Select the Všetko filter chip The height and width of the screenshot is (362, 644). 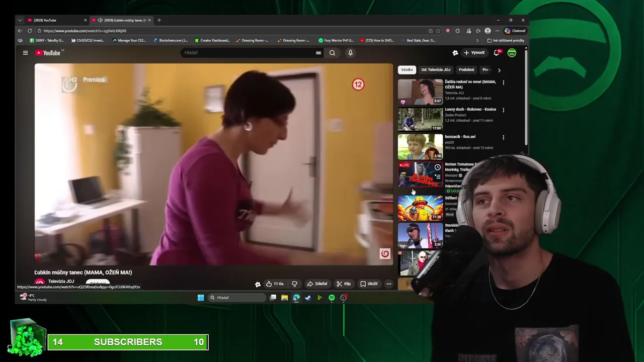pos(407,70)
